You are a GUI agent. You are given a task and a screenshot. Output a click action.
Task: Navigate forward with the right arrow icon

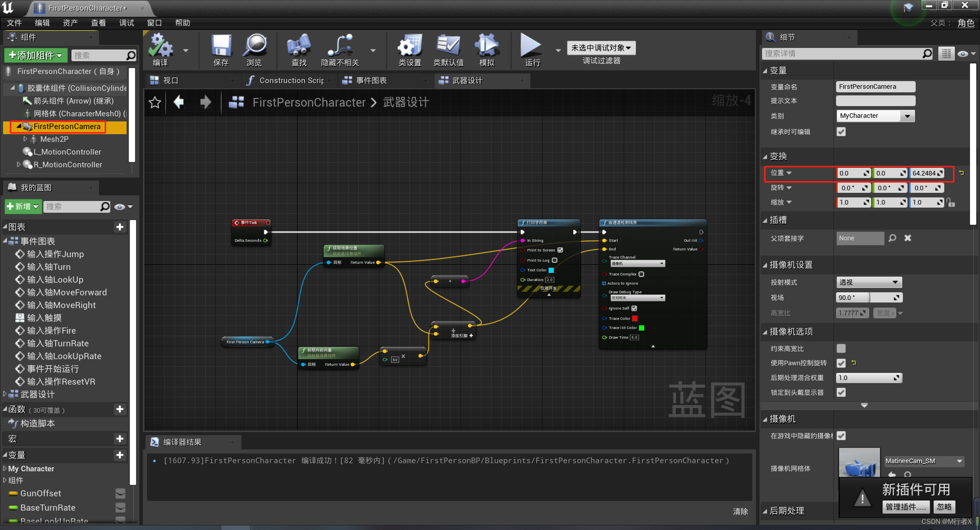(205, 102)
